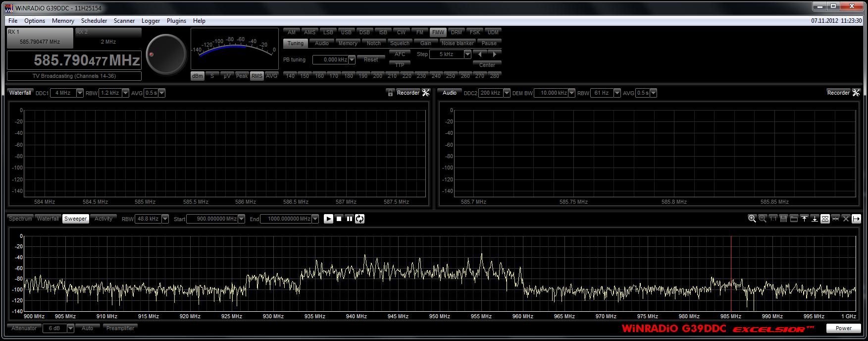Expand the DEM BW dropdown
The height and width of the screenshot is (341, 868).
click(x=572, y=93)
